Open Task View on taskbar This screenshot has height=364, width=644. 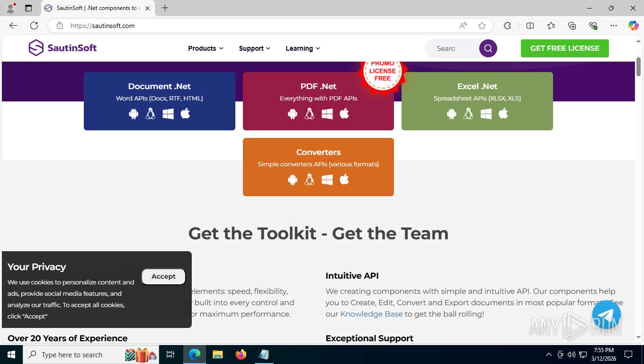tap(170, 355)
